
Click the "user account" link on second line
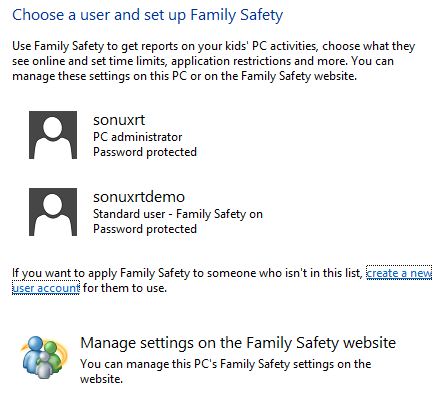pyautogui.click(x=46, y=288)
